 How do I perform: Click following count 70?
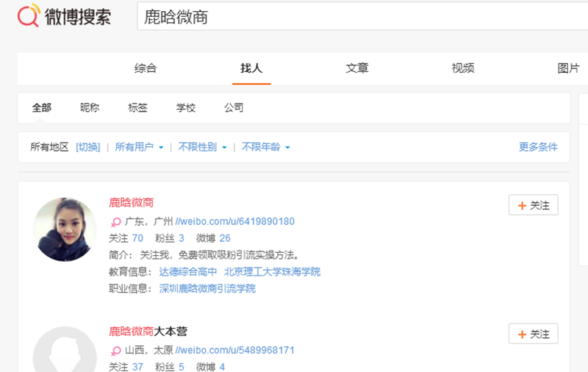tap(137, 238)
